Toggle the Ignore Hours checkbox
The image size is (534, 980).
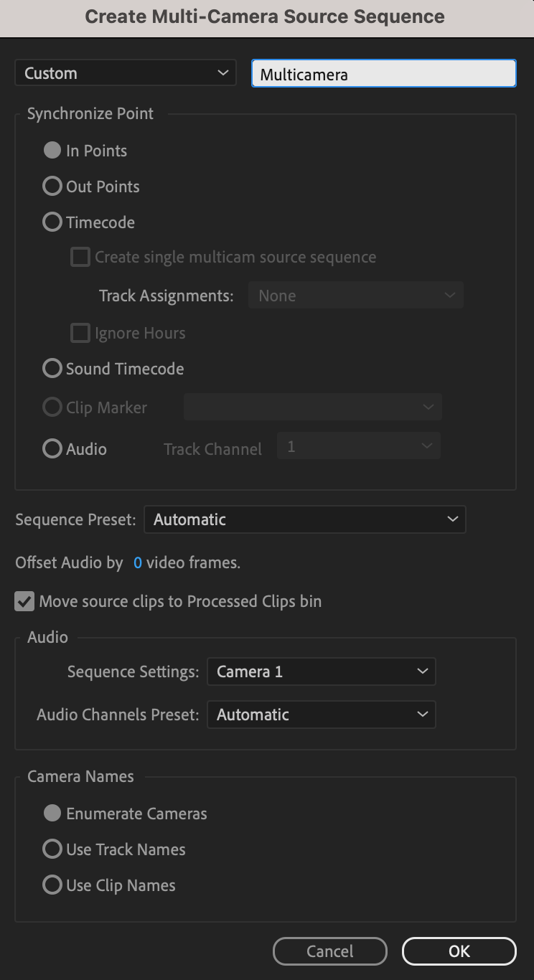pyautogui.click(x=80, y=333)
